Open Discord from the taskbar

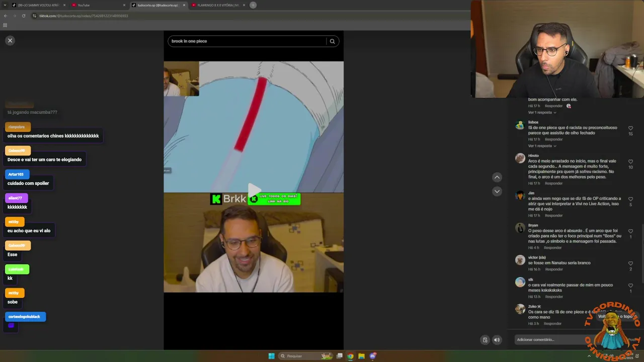click(373, 356)
